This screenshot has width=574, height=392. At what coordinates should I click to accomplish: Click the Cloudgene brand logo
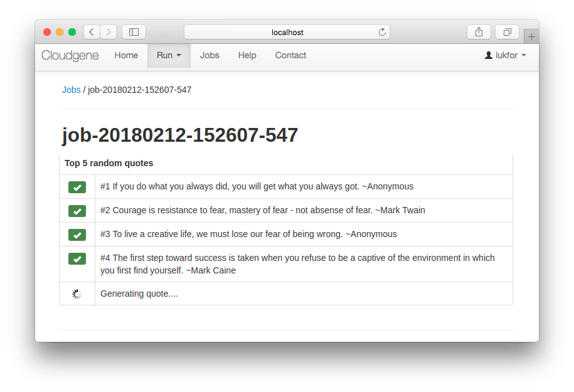[70, 55]
